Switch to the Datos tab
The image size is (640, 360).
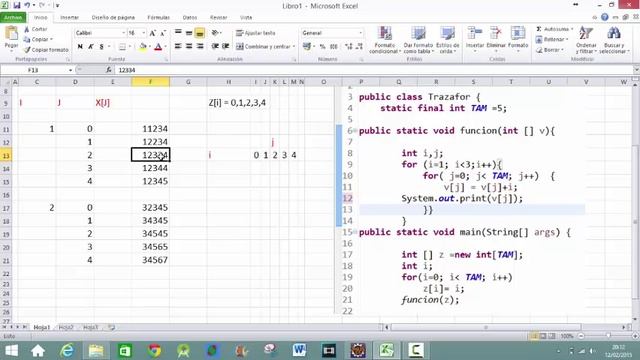(x=190, y=18)
